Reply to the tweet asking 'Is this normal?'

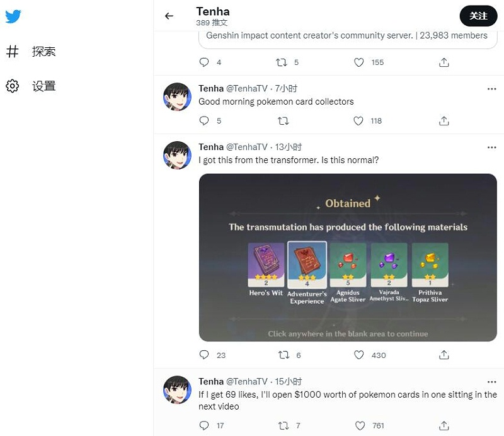[203, 355]
